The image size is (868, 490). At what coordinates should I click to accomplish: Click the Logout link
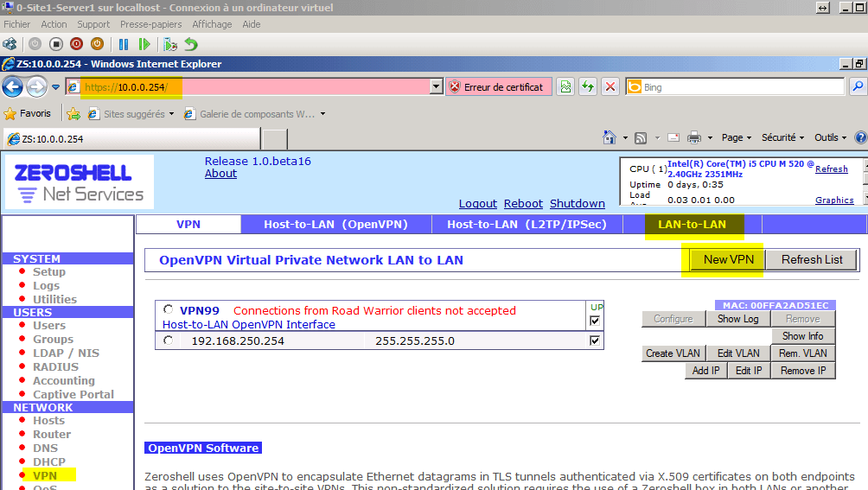point(478,204)
